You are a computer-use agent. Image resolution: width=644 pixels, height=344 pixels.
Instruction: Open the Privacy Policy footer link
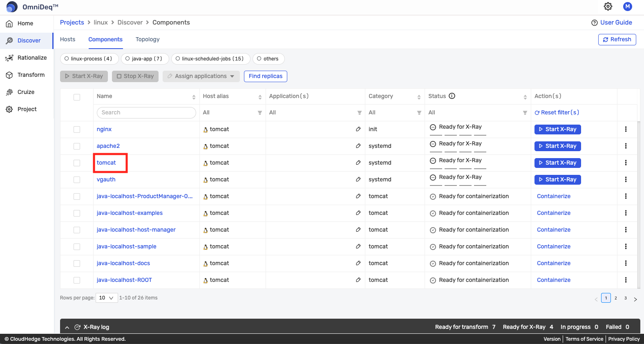[x=624, y=339]
